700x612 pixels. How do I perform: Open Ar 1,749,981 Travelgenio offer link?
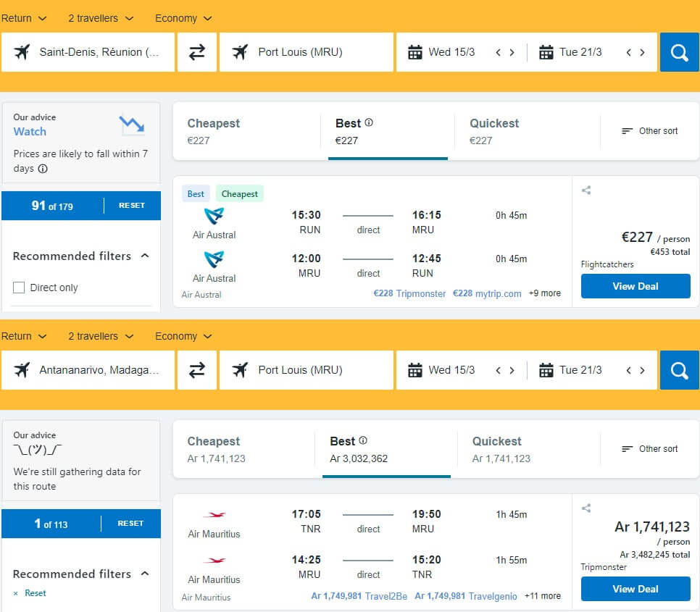[x=466, y=596]
